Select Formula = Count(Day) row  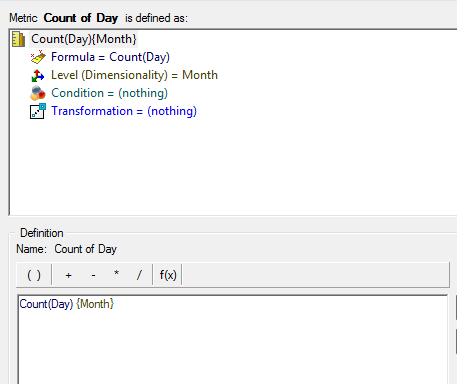click(x=110, y=57)
